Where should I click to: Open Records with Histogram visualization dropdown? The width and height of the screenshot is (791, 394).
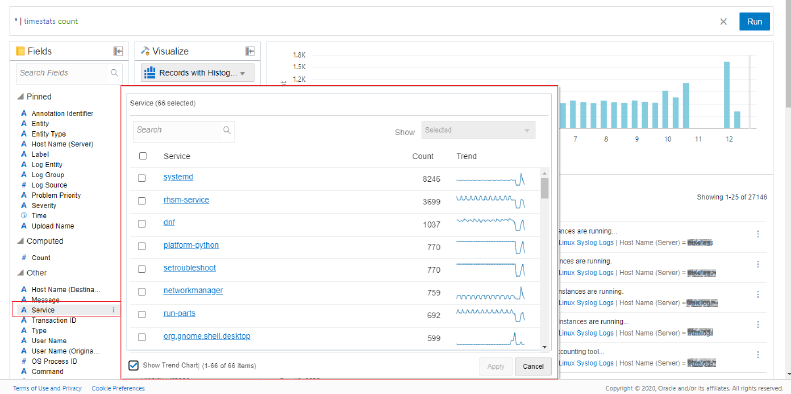(198, 73)
